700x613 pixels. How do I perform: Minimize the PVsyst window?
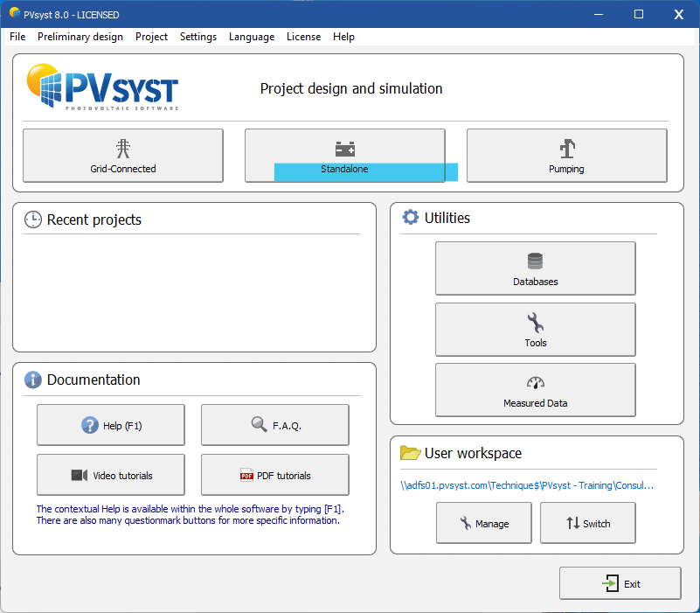(599, 14)
